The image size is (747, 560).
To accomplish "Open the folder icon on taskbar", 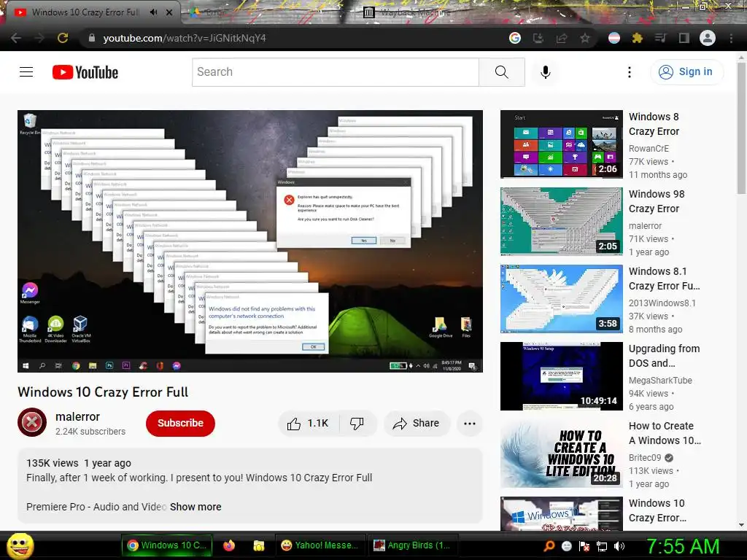I will click(x=259, y=545).
